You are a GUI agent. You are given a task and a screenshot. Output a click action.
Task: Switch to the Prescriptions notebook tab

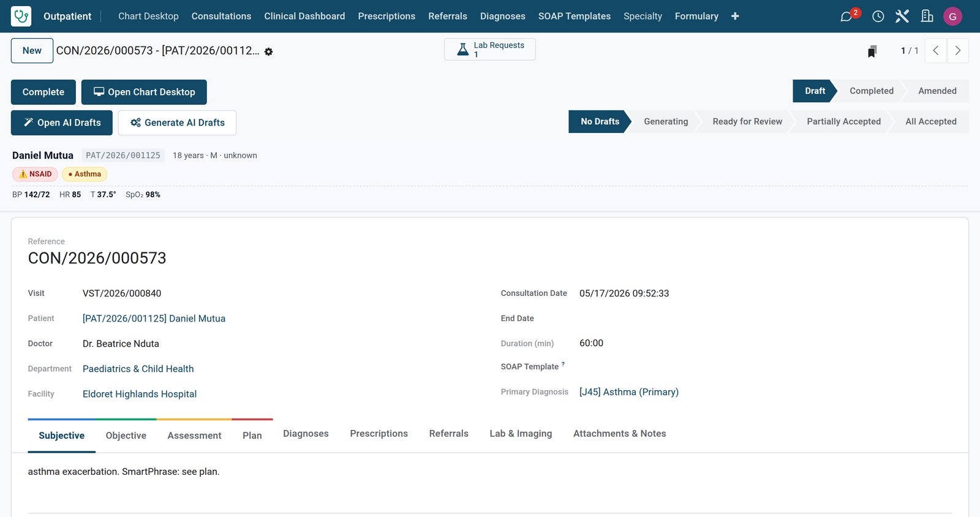(x=379, y=434)
